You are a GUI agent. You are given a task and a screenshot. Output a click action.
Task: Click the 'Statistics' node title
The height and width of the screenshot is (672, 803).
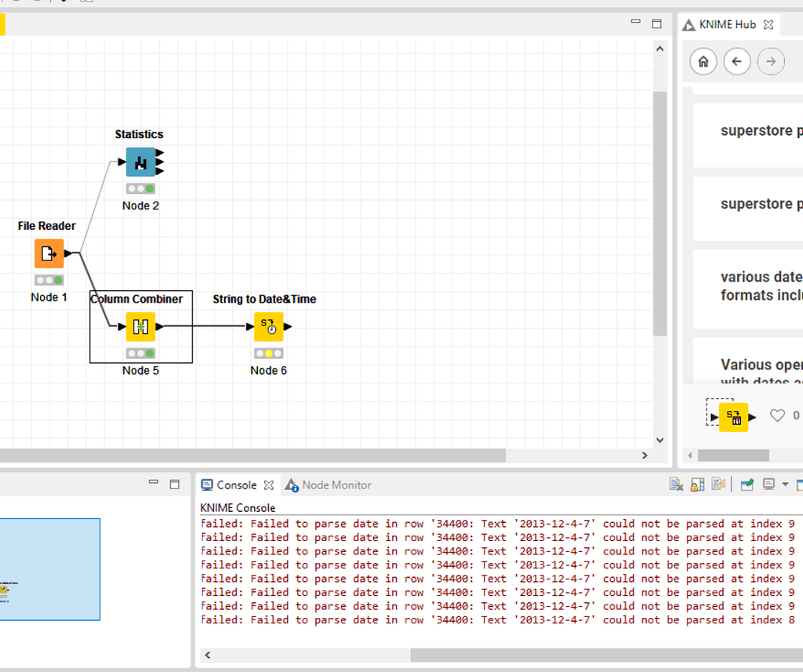coord(139,134)
